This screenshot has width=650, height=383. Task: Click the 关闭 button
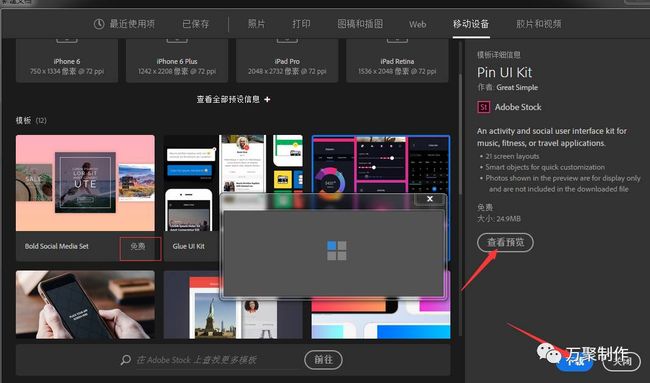(x=621, y=361)
